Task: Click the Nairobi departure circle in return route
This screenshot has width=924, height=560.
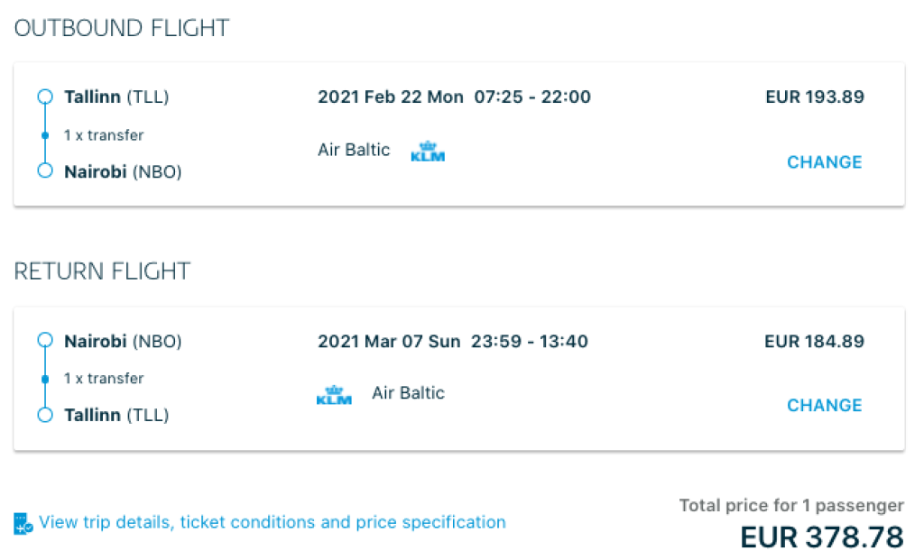Action: pyautogui.click(x=45, y=341)
